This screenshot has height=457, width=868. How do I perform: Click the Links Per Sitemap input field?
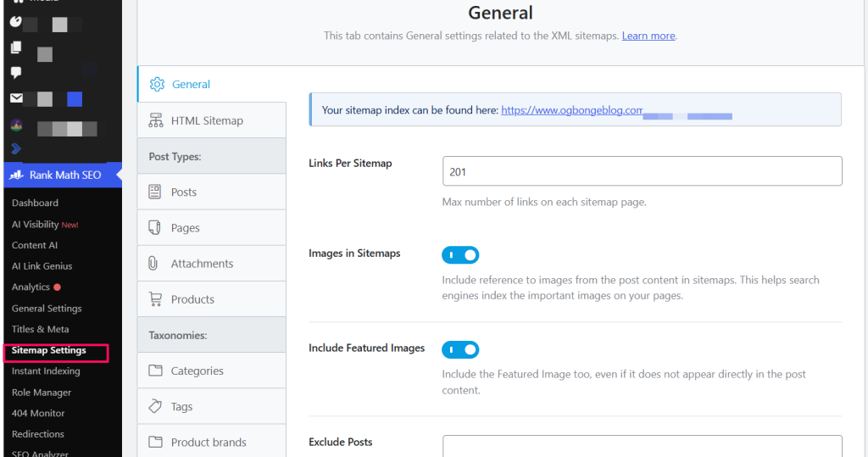(x=643, y=171)
